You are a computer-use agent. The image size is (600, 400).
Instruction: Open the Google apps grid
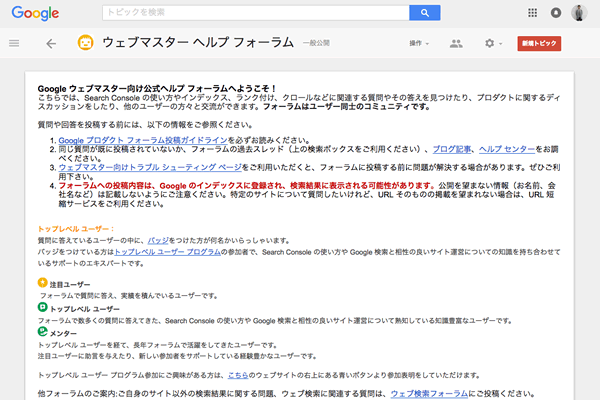pyautogui.click(x=529, y=13)
